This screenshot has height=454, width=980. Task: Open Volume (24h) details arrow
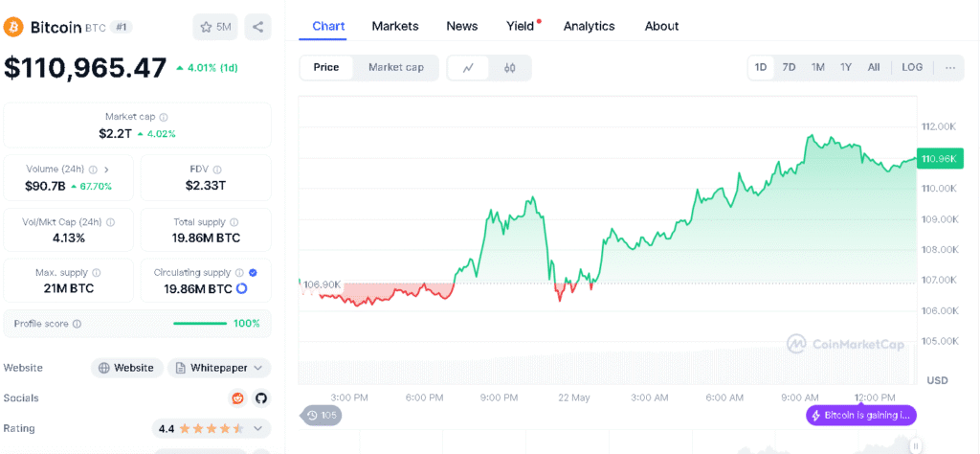point(106,170)
